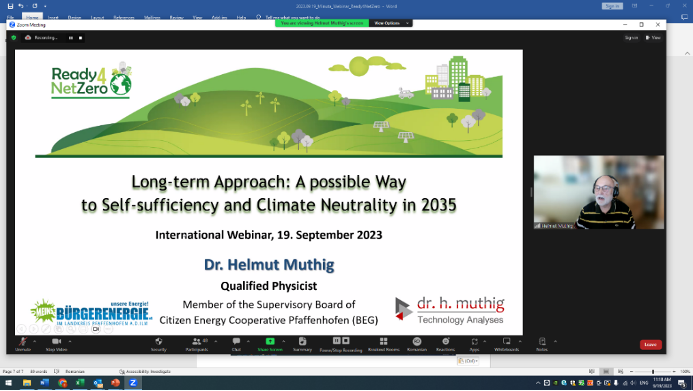Viewport: 693px width, 391px height.
Task: Toggle Pause/Stop Recording in bottom toolbar
Action: point(341,341)
